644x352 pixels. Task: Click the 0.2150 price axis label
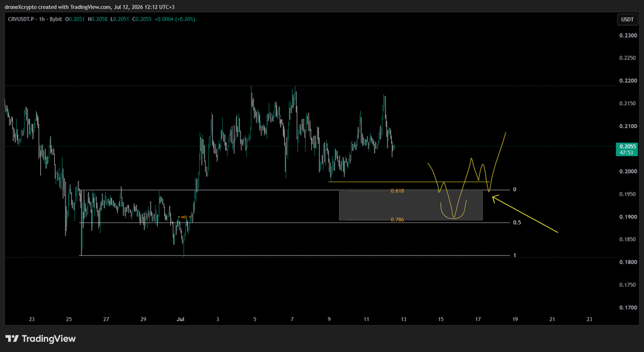click(627, 103)
